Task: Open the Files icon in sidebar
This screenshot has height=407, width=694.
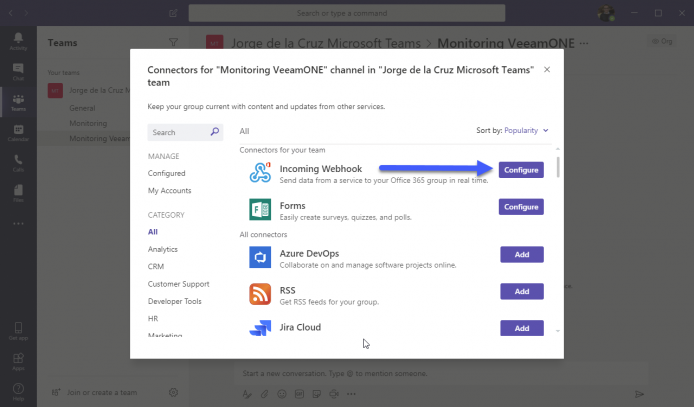Action: tap(18, 193)
